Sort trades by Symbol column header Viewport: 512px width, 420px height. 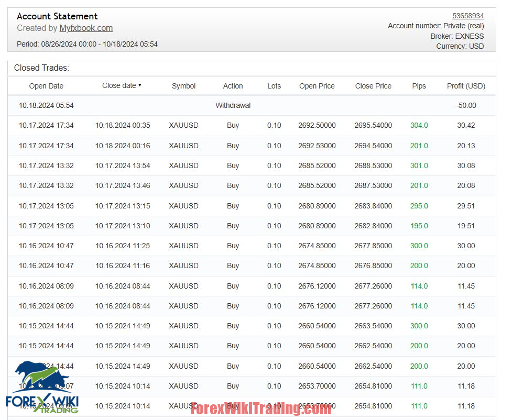coord(183,86)
